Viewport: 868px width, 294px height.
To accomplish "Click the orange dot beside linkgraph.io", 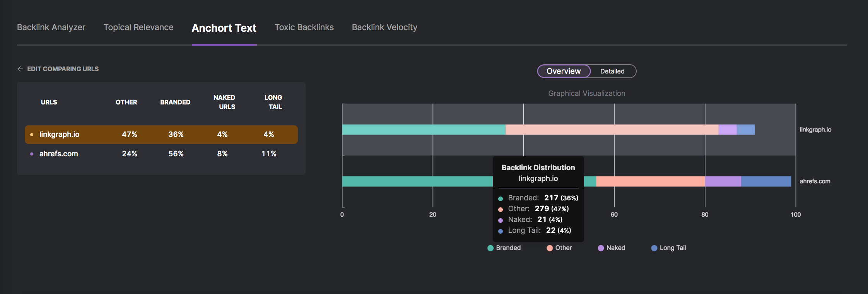I will tap(32, 135).
